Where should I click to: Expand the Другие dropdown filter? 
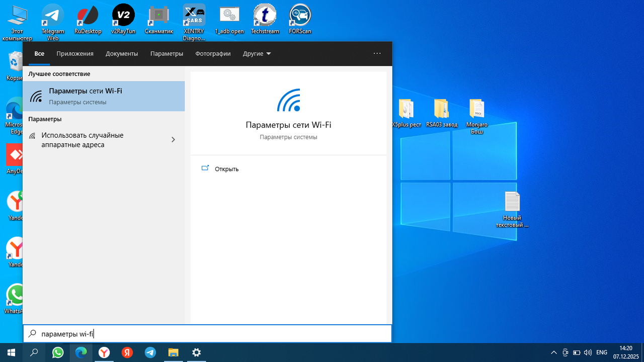point(257,54)
